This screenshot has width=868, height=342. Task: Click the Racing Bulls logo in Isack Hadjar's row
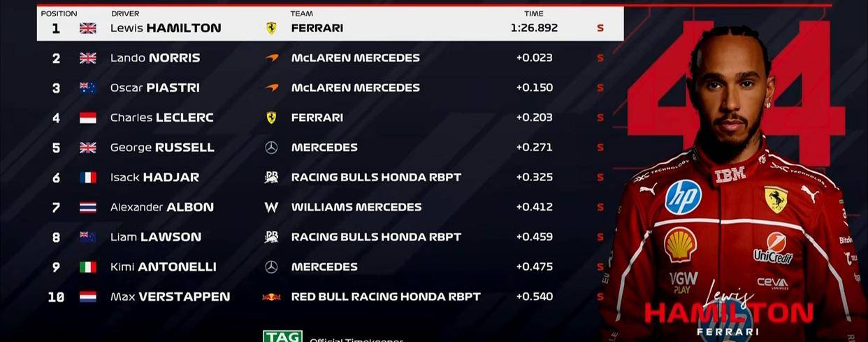click(271, 177)
